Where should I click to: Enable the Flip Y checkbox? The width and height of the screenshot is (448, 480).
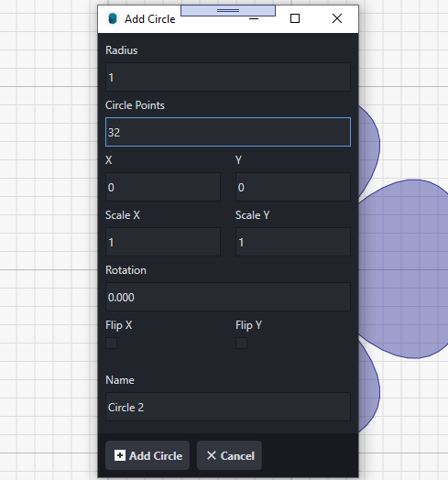tap(241, 344)
